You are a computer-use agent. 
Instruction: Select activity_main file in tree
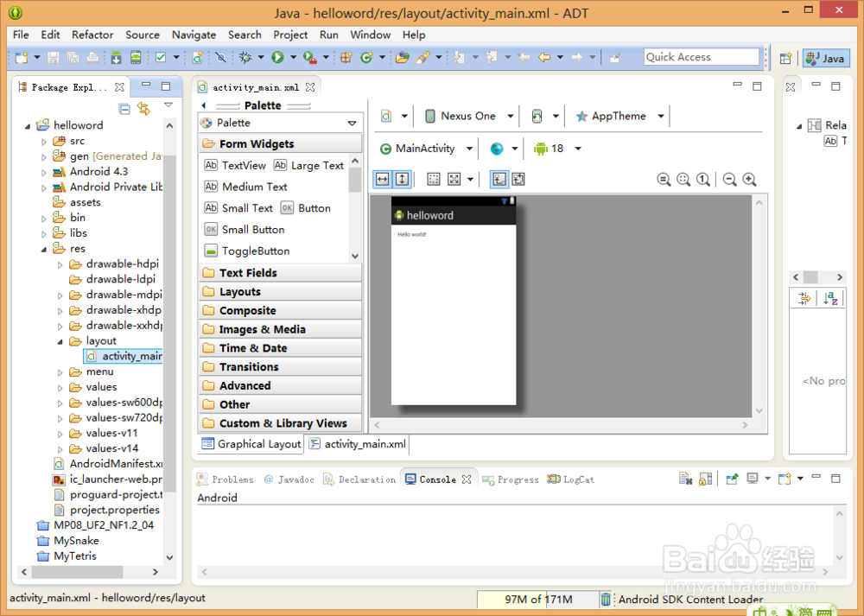[124, 357]
